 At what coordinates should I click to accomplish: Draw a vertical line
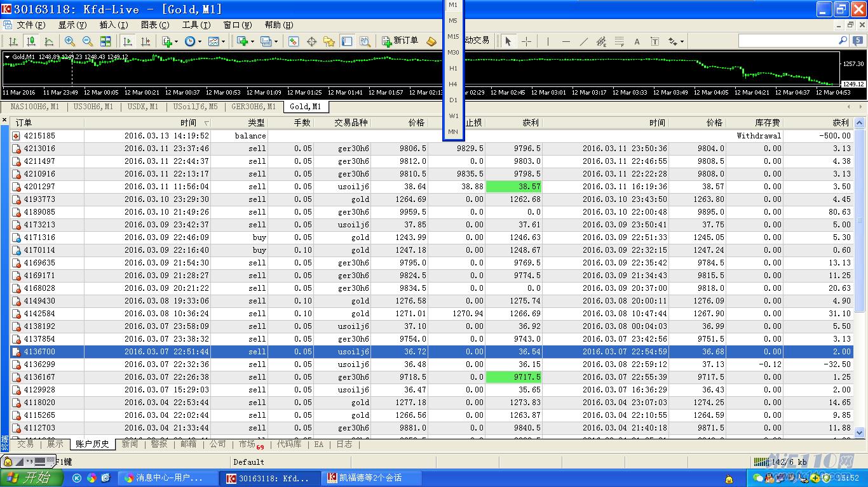(x=548, y=41)
